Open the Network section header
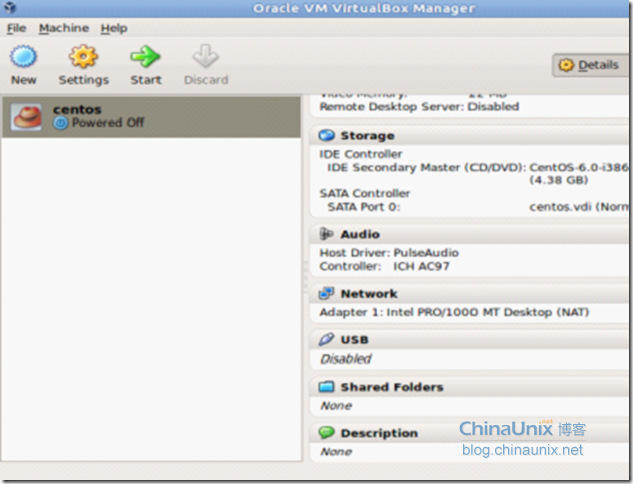The image size is (633, 484). (x=470, y=294)
